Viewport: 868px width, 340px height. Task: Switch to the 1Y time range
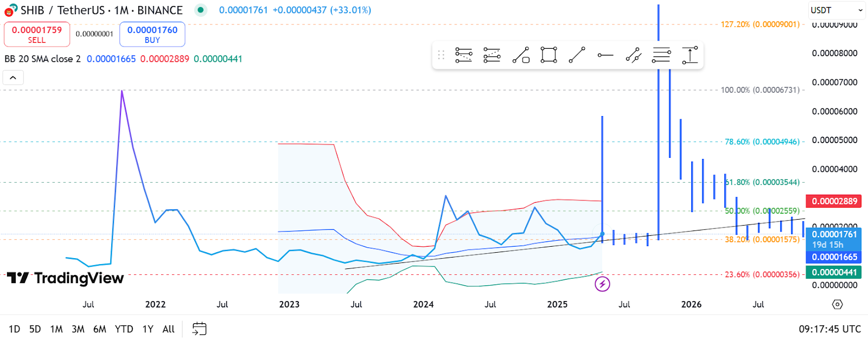148,329
